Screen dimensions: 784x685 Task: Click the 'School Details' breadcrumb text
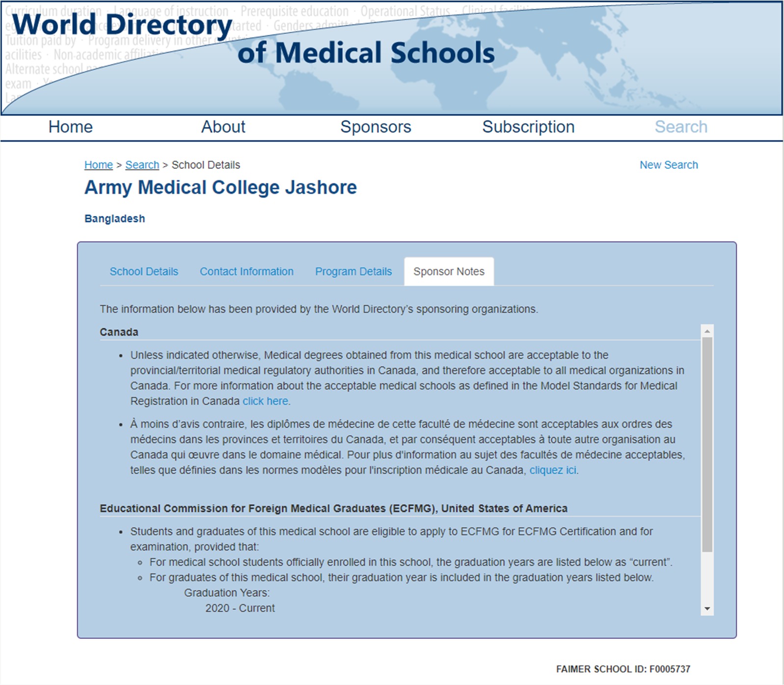click(x=206, y=165)
